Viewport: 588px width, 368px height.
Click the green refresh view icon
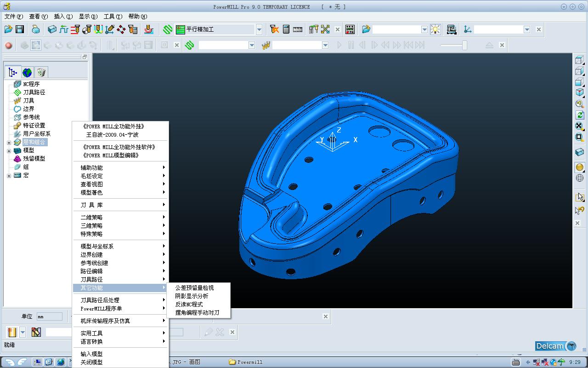pyautogui.click(x=579, y=115)
